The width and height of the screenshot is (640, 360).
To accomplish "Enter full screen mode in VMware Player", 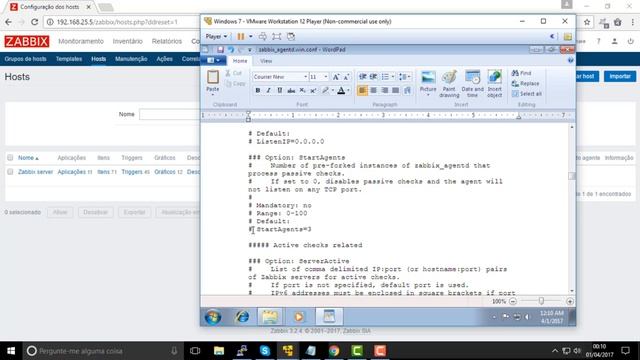I will pos(277,36).
